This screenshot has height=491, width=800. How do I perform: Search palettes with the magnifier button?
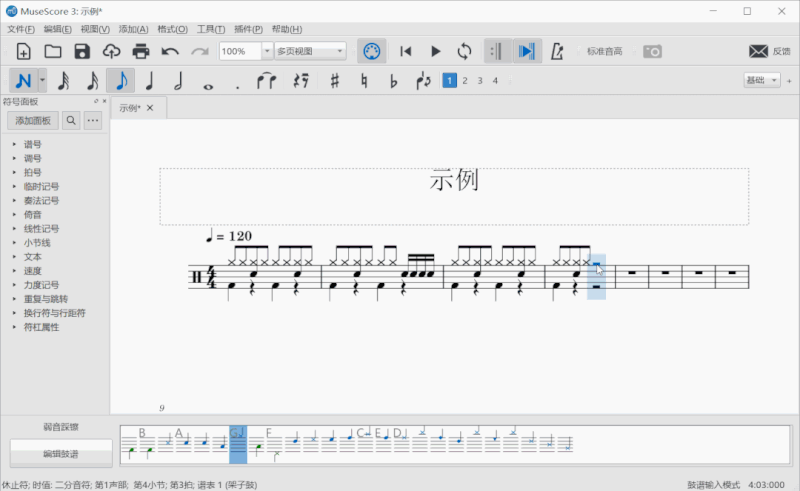point(71,120)
